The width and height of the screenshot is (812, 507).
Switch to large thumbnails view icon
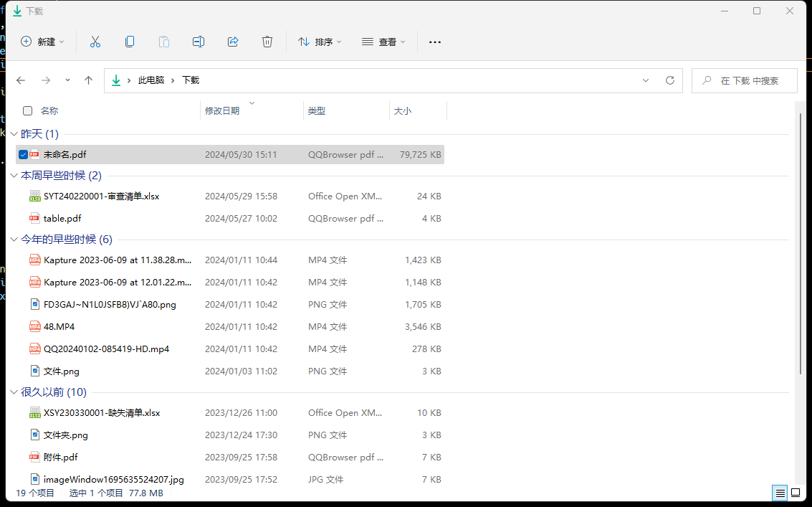(795, 493)
